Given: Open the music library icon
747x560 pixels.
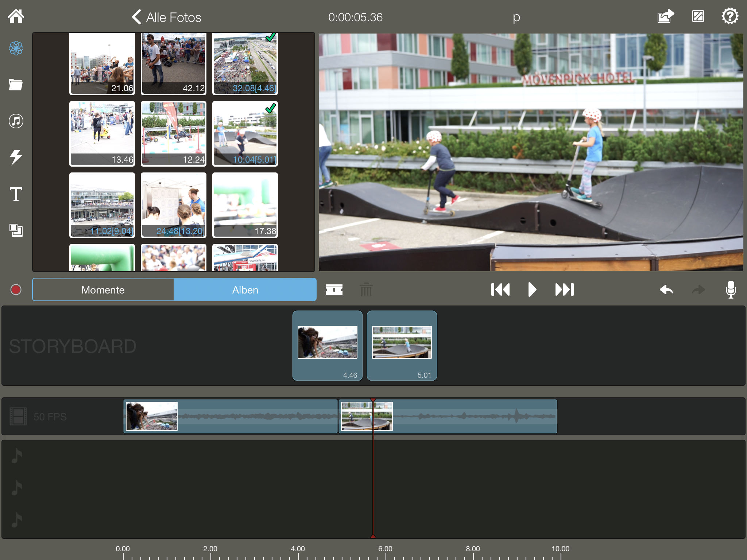Looking at the screenshot, I should tap(16, 121).
